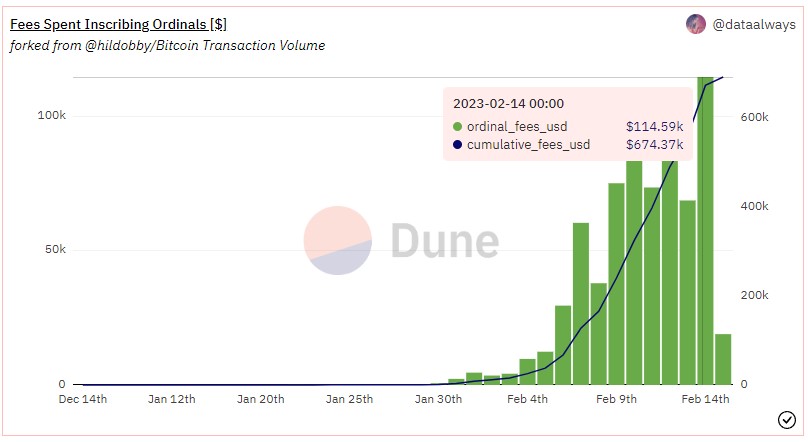This screenshot has width=808, height=442.
Task: Click the dark blue cumulative_fees_usd legend dot
Action: (x=457, y=145)
